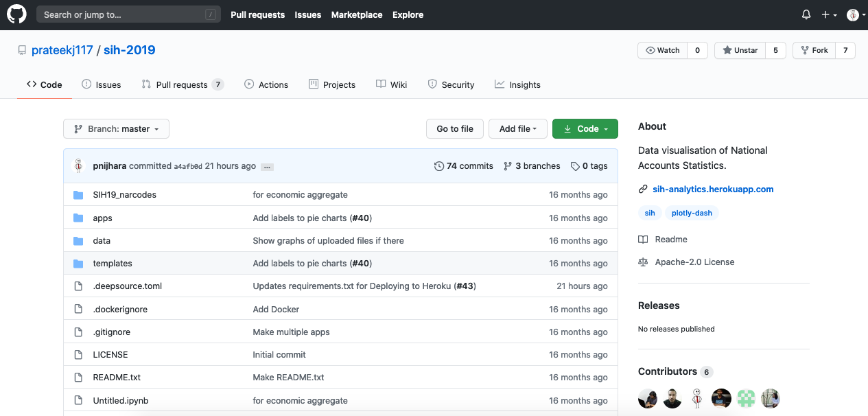
Task: Expand the Add file dropdown
Action: (x=517, y=128)
